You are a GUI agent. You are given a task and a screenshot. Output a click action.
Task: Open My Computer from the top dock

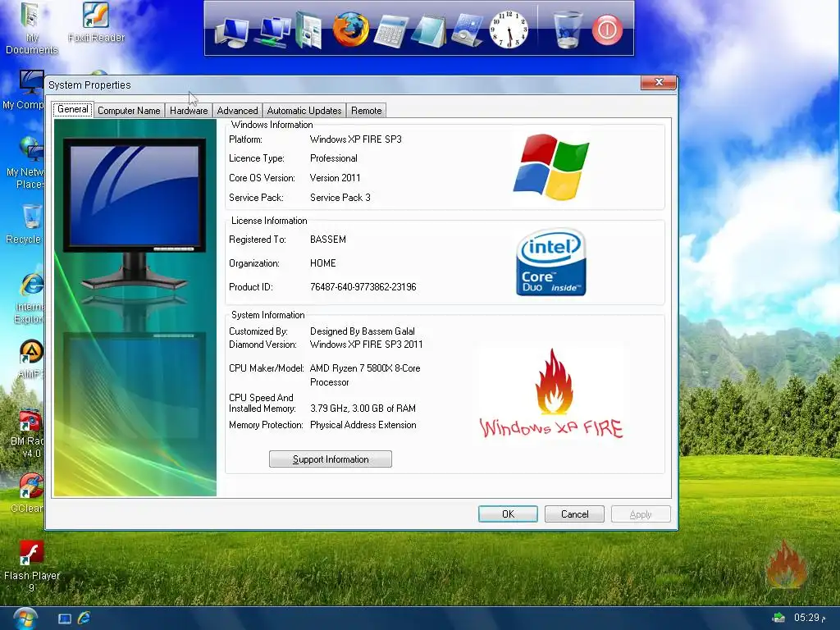(232, 32)
